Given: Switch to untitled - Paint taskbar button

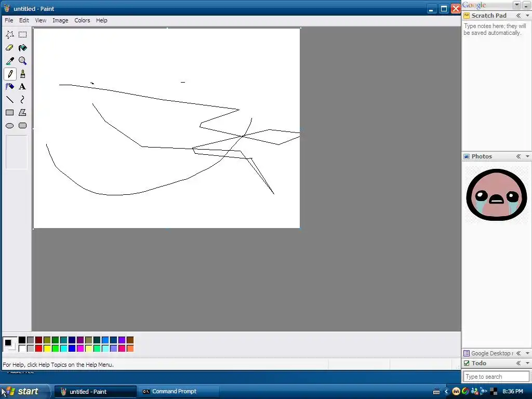Looking at the screenshot, I should (96, 392).
